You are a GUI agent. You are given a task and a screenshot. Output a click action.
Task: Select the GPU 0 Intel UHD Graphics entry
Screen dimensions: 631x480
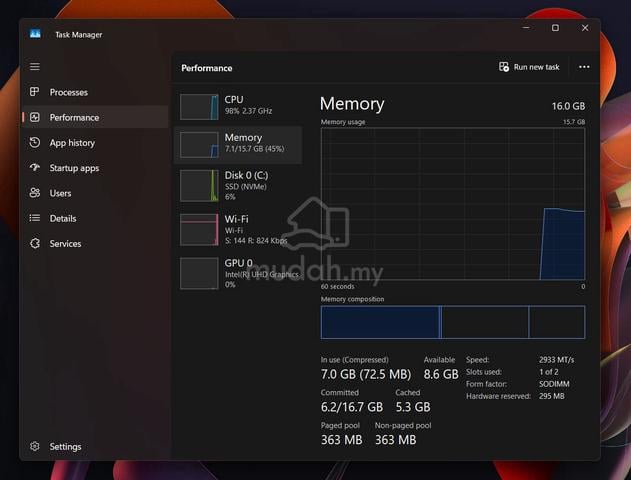point(238,273)
